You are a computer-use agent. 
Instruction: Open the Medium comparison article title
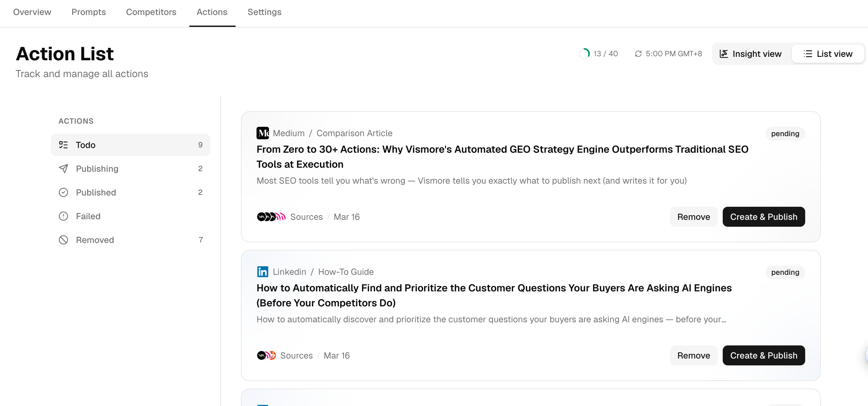[502, 157]
